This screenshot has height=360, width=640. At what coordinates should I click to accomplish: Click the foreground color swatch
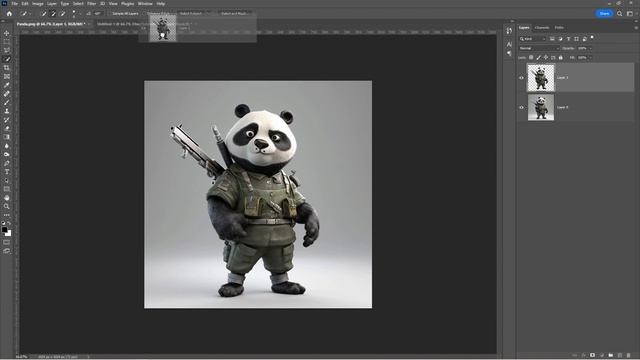pyautogui.click(x=4, y=230)
